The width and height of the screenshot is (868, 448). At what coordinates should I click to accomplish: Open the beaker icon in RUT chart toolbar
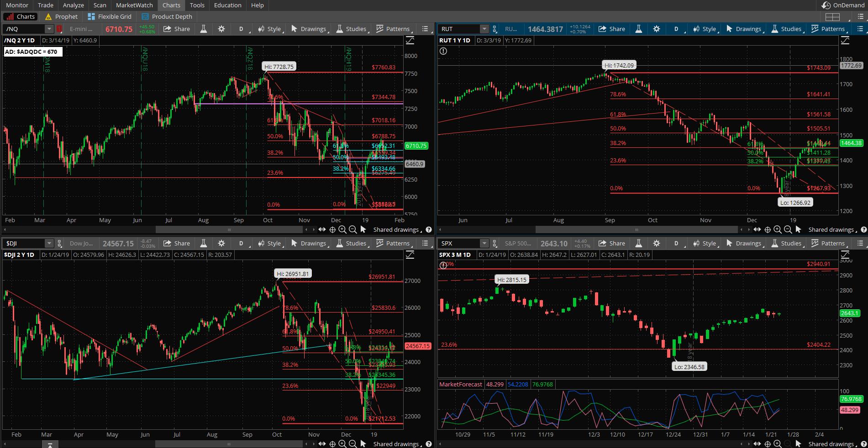tap(639, 29)
